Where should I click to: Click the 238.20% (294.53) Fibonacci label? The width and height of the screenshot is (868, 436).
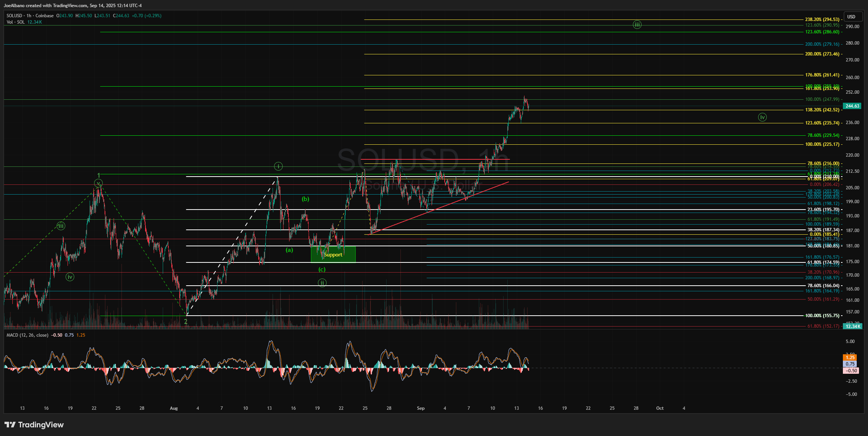click(x=822, y=19)
